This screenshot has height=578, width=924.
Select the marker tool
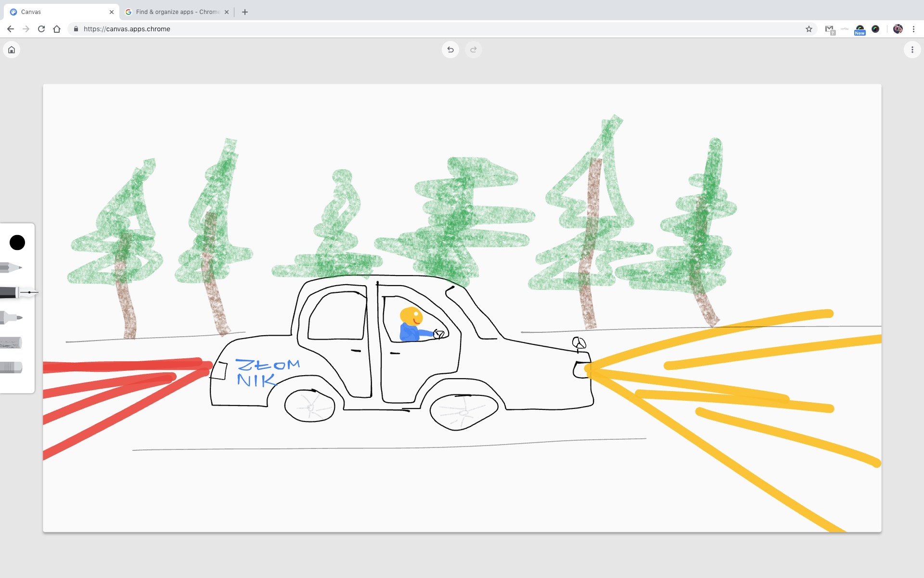(x=11, y=317)
